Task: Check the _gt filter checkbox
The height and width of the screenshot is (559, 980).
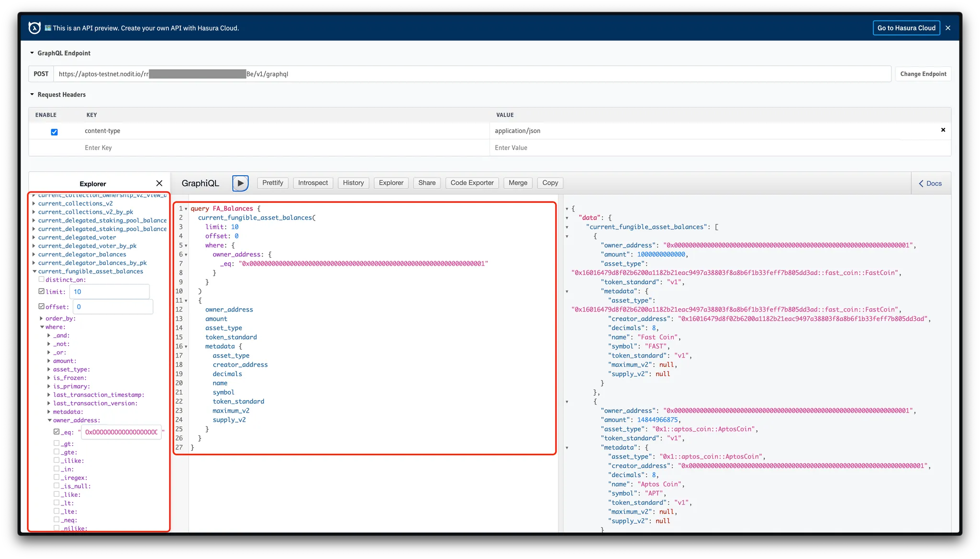Action: [56, 443]
